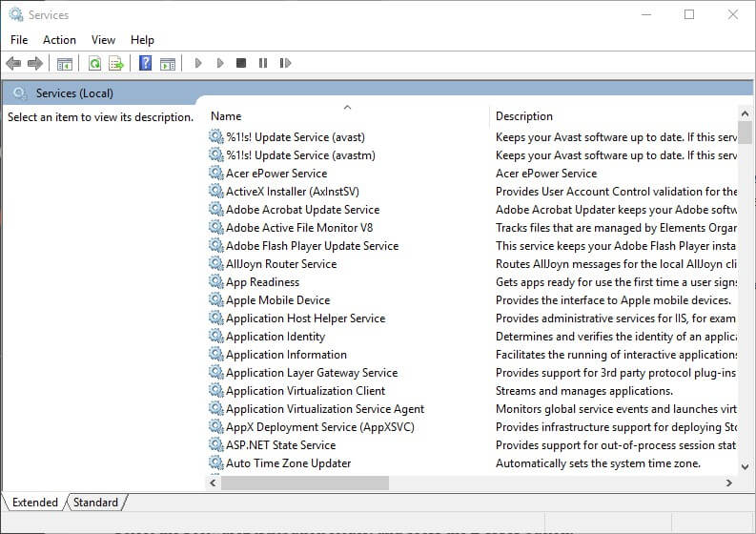756x534 pixels.
Task: Select Application Information service
Action: [286, 354]
